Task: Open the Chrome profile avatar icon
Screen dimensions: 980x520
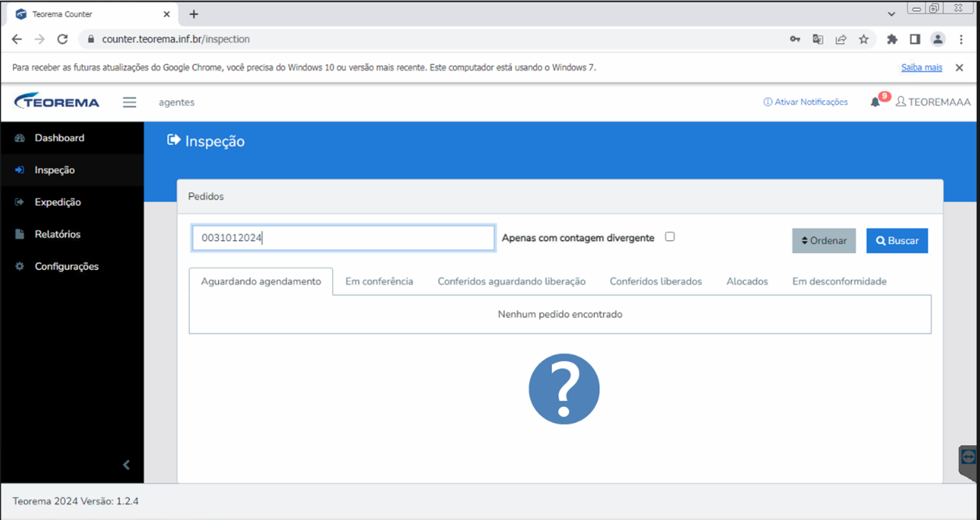Action: coord(938,39)
